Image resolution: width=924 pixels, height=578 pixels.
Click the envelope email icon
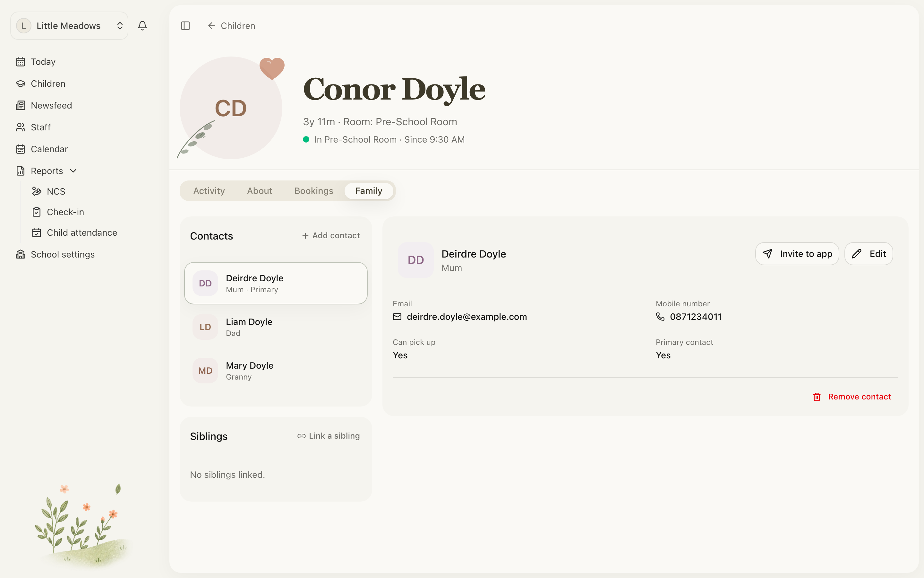click(397, 317)
